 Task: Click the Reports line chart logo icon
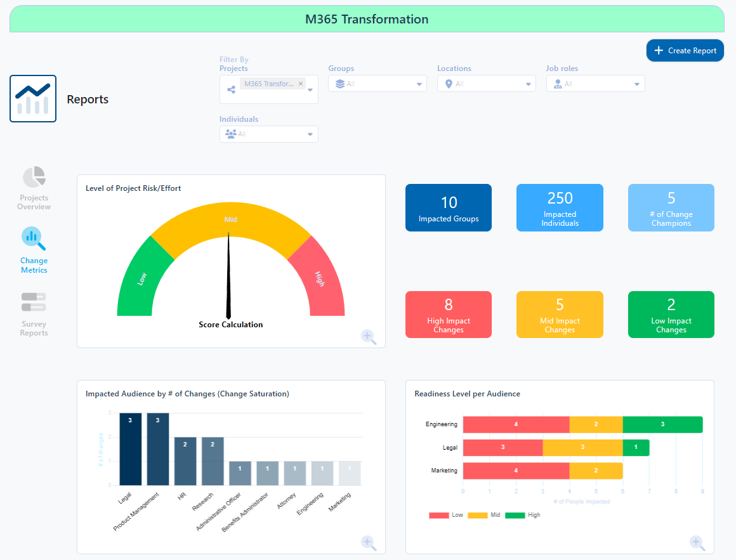click(x=33, y=99)
